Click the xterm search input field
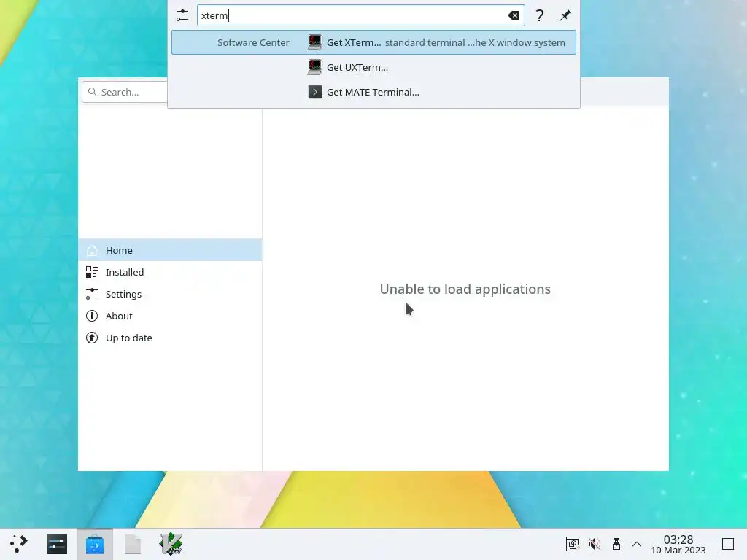This screenshot has width=747, height=560. click(360, 15)
